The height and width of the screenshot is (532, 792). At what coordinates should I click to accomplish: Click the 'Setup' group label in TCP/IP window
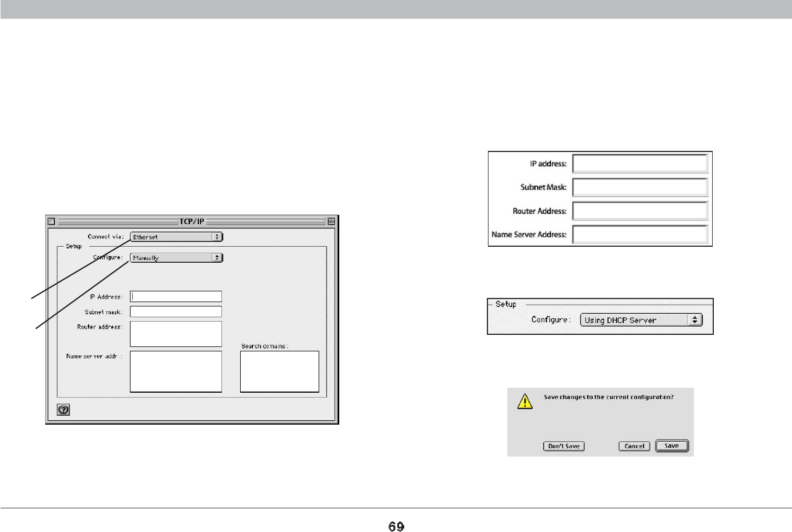point(74,246)
